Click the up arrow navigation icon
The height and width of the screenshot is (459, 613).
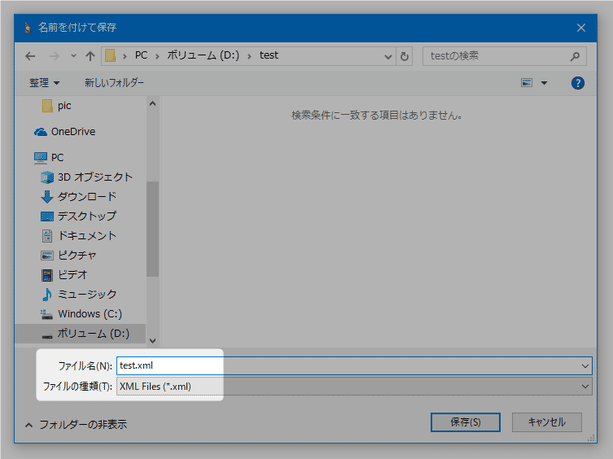(x=90, y=56)
